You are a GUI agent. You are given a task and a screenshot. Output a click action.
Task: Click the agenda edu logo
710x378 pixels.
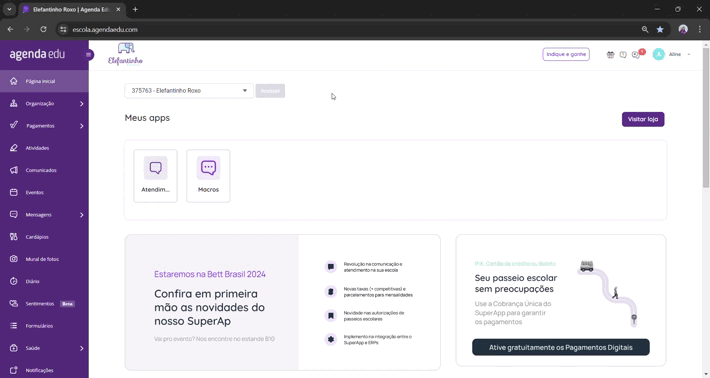click(37, 54)
